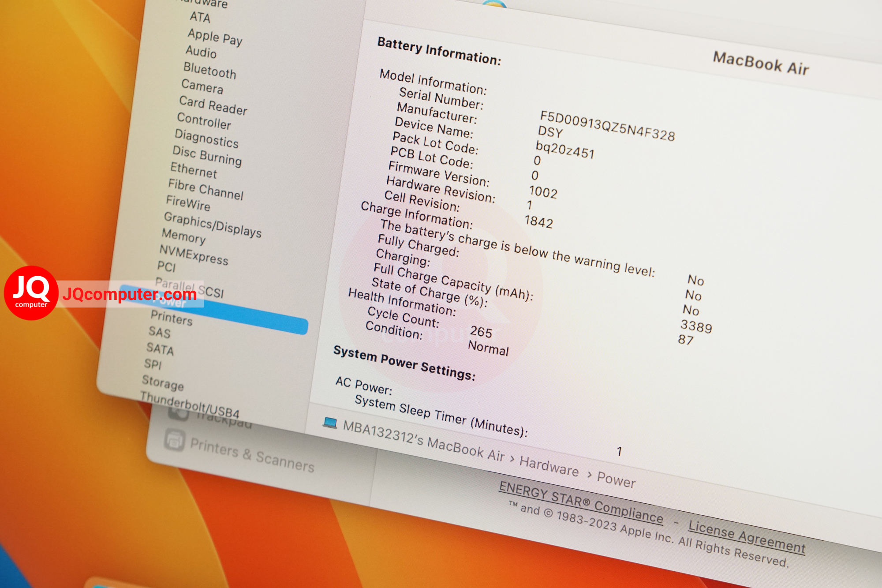Open the SATA sidebar entry
The height and width of the screenshot is (588, 882).
(160, 348)
